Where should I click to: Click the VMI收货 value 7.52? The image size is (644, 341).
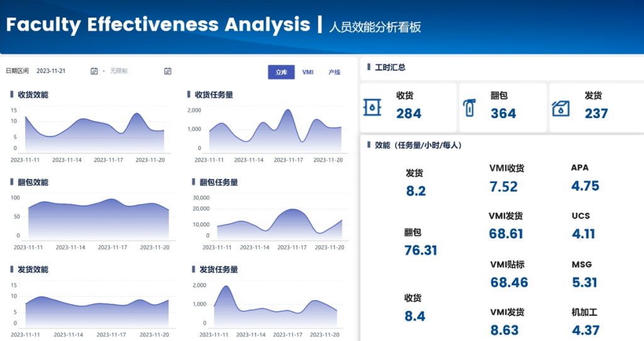click(503, 187)
